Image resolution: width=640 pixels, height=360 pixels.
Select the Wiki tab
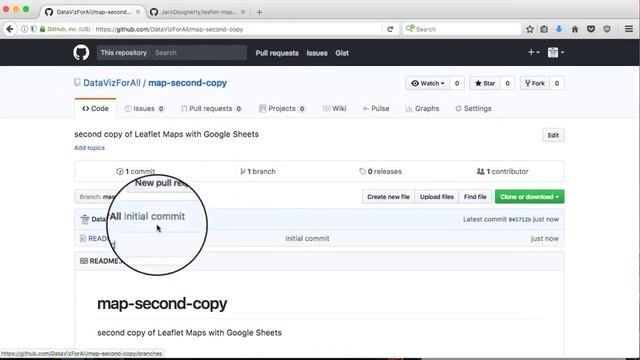click(x=335, y=109)
